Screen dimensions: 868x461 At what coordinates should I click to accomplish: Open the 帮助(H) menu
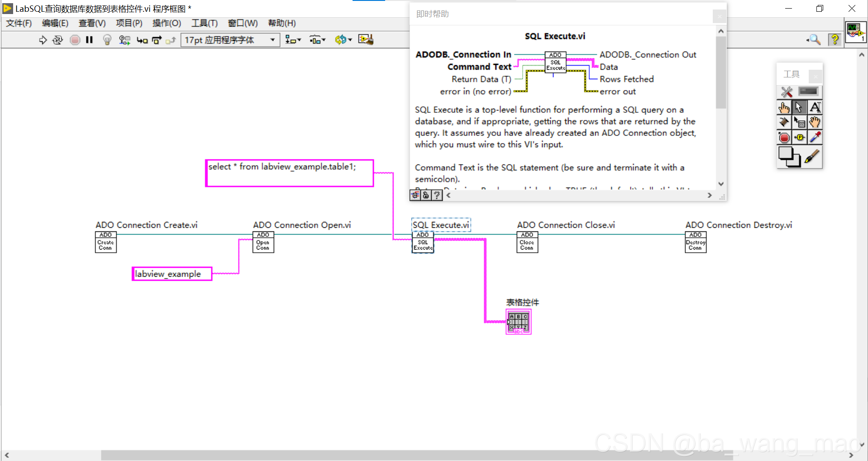pyautogui.click(x=282, y=23)
